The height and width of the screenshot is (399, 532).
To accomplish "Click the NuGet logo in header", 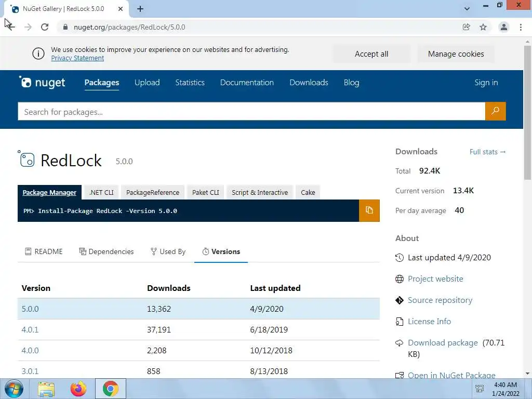I will (42, 82).
